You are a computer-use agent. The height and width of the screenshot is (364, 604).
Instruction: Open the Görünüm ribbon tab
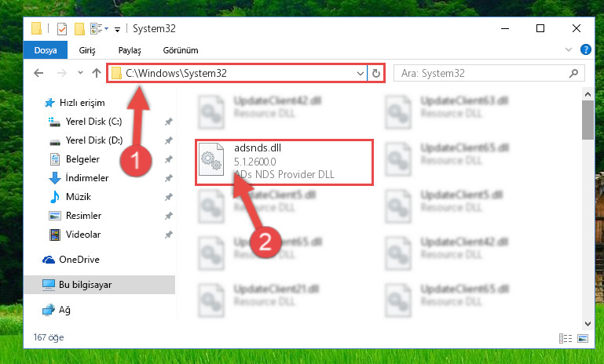coord(181,50)
